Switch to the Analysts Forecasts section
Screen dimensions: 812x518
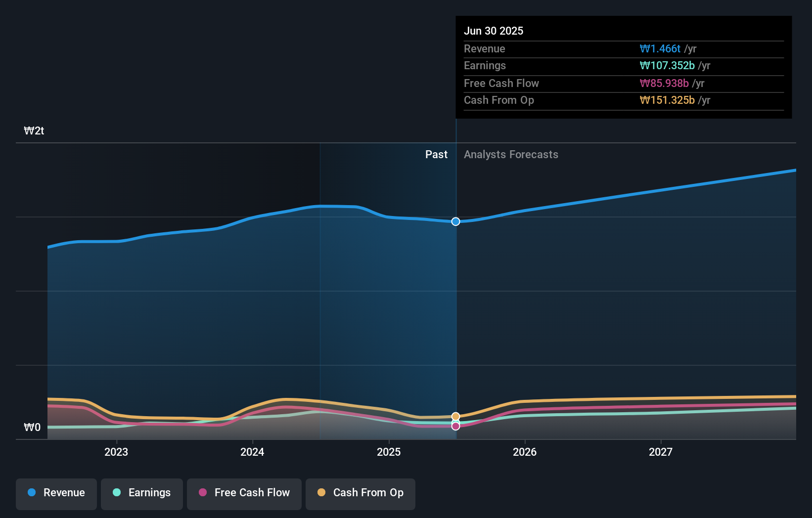(511, 154)
